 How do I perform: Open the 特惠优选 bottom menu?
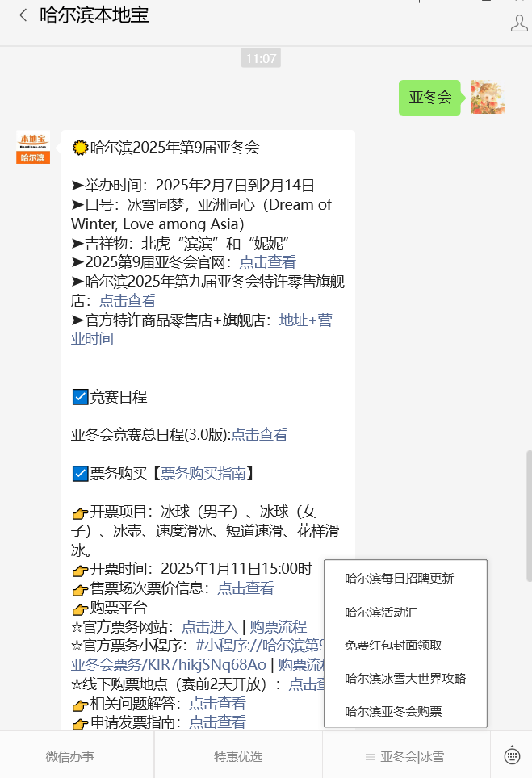pyautogui.click(x=238, y=757)
